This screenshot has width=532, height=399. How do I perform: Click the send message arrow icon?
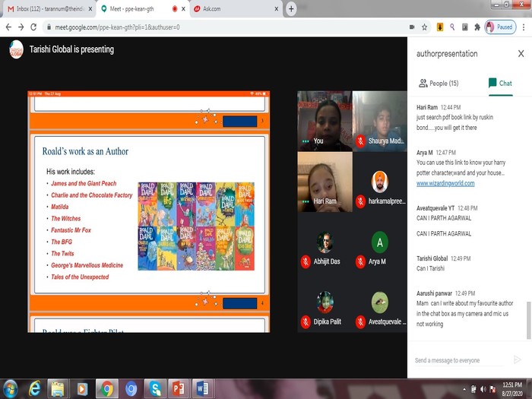(x=518, y=359)
